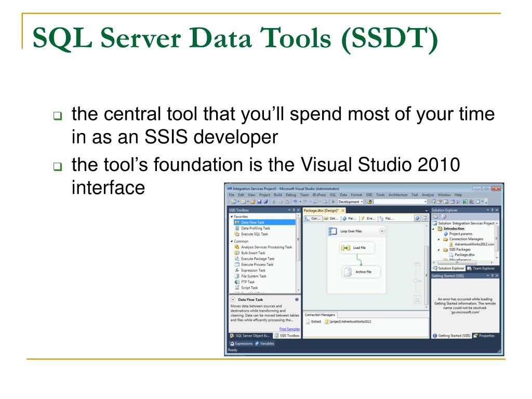Select Package.dtsx in Solution Explorer
532x399 pixels.
pos(462,255)
